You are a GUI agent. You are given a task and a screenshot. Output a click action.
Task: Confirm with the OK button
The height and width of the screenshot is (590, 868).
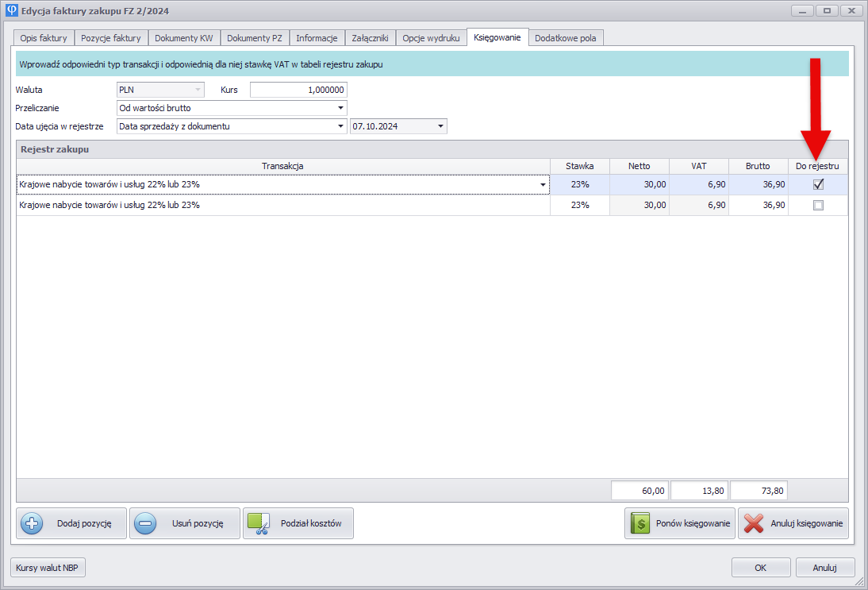[x=760, y=568]
